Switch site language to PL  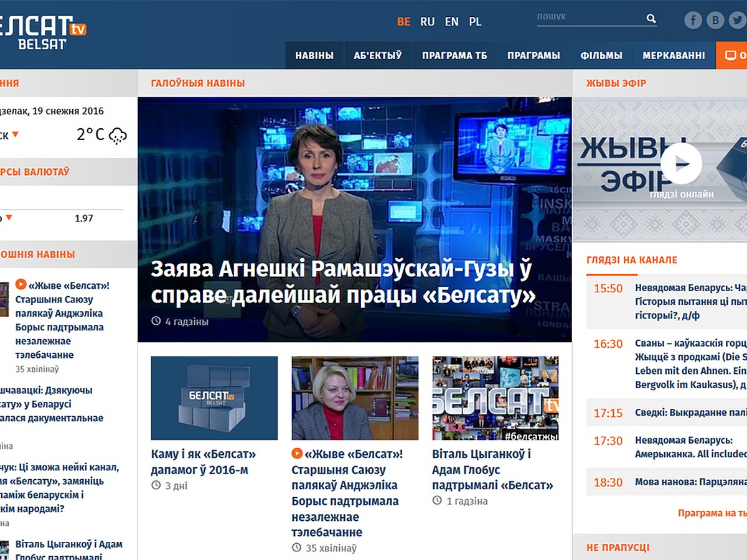pyautogui.click(x=475, y=22)
